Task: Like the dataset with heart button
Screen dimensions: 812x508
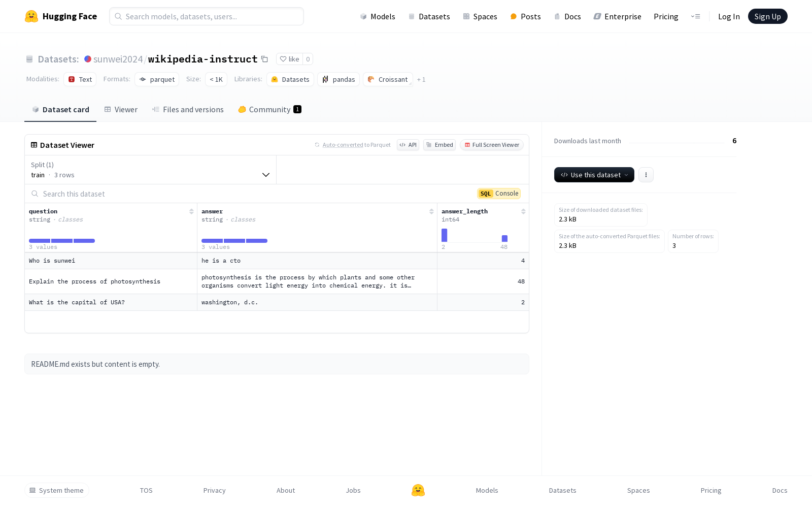Action: coord(289,59)
